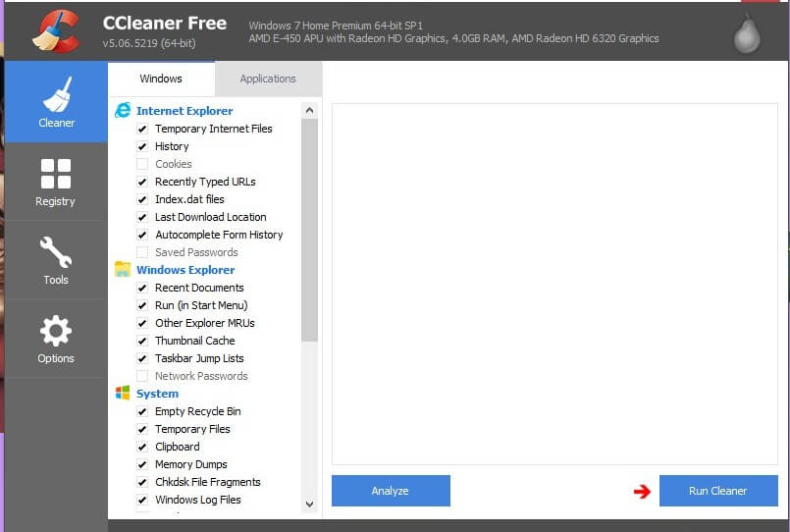The width and height of the screenshot is (790, 532).
Task: Select the System heading
Action: pyautogui.click(x=157, y=394)
